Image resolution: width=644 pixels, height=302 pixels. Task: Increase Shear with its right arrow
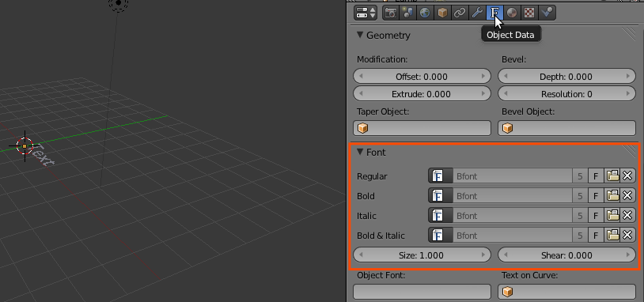point(628,255)
